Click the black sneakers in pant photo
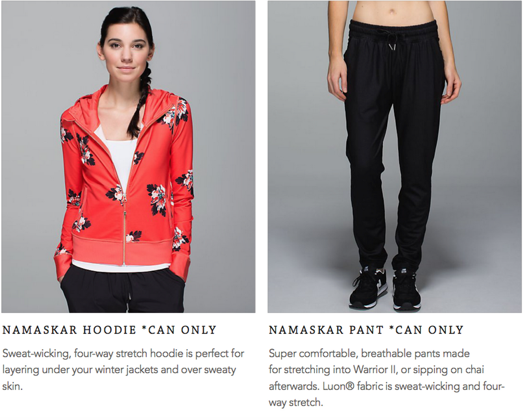 tap(385, 288)
